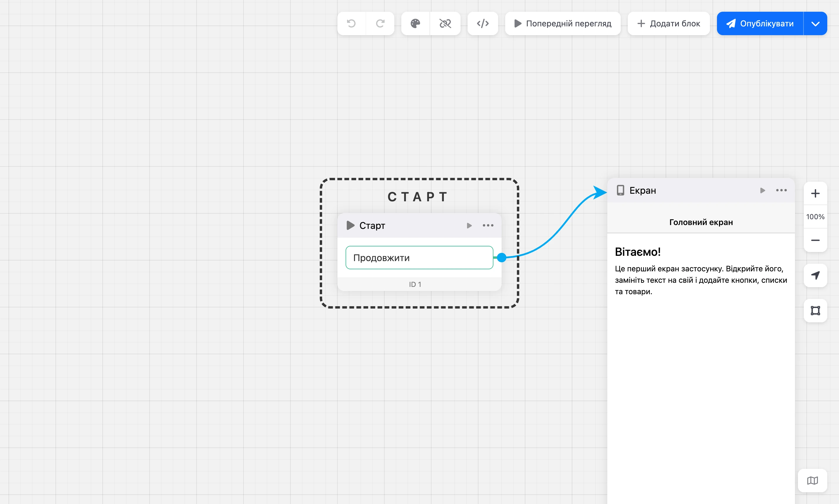Screen dimensions: 839x504
Task: Run the Екран block play icon
Action: [762, 190]
